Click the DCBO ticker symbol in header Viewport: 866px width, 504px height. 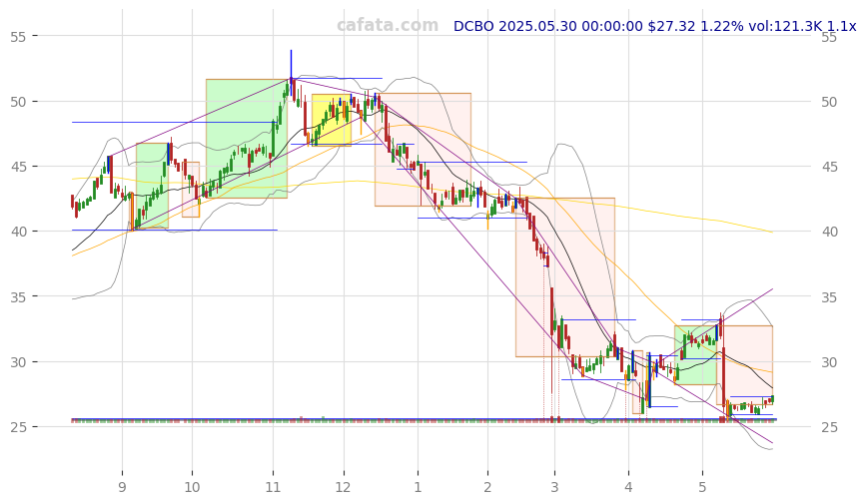(x=473, y=26)
